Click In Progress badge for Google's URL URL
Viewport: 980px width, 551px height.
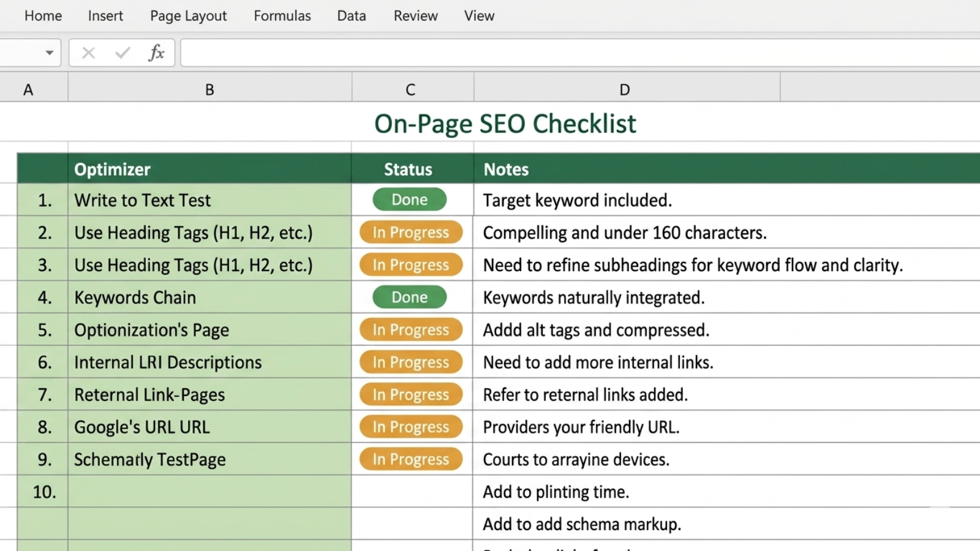click(x=411, y=427)
